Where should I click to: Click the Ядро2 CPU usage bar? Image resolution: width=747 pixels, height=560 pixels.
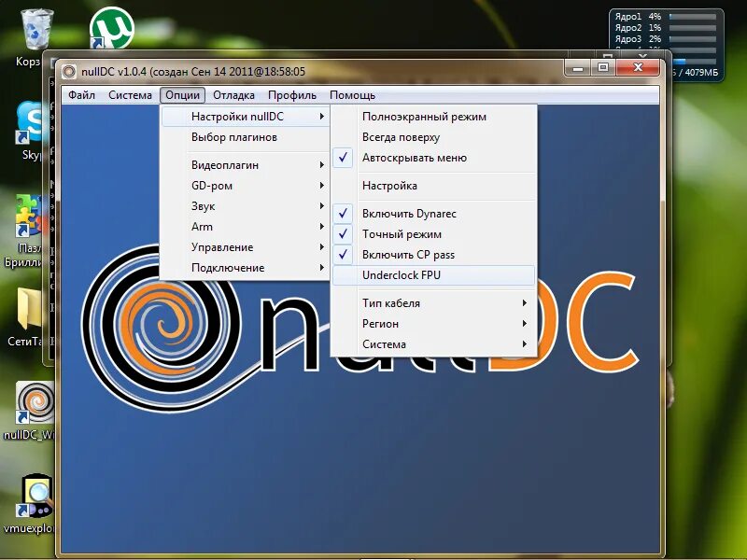click(x=693, y=28)
